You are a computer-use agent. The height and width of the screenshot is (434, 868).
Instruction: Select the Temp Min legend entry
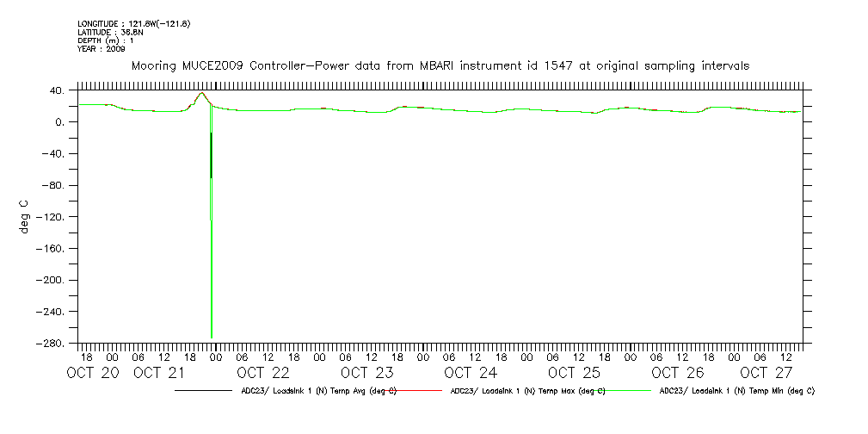point(736,391)
